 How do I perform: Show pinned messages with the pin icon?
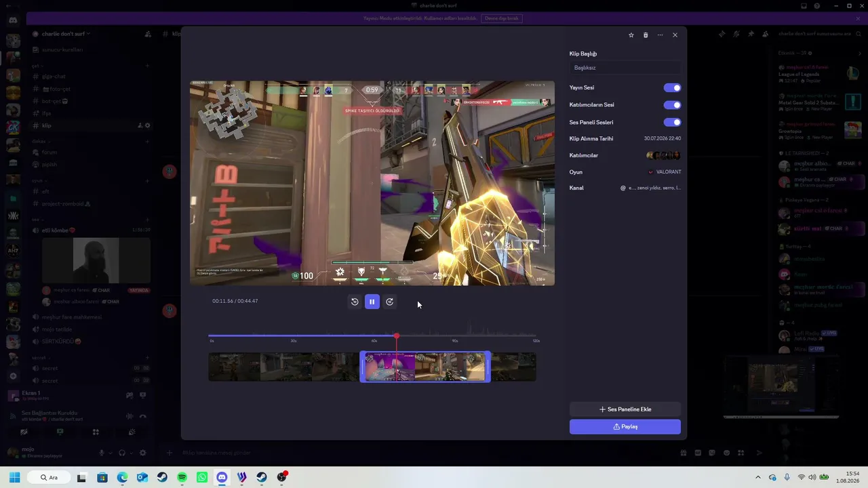click(751, 34)
